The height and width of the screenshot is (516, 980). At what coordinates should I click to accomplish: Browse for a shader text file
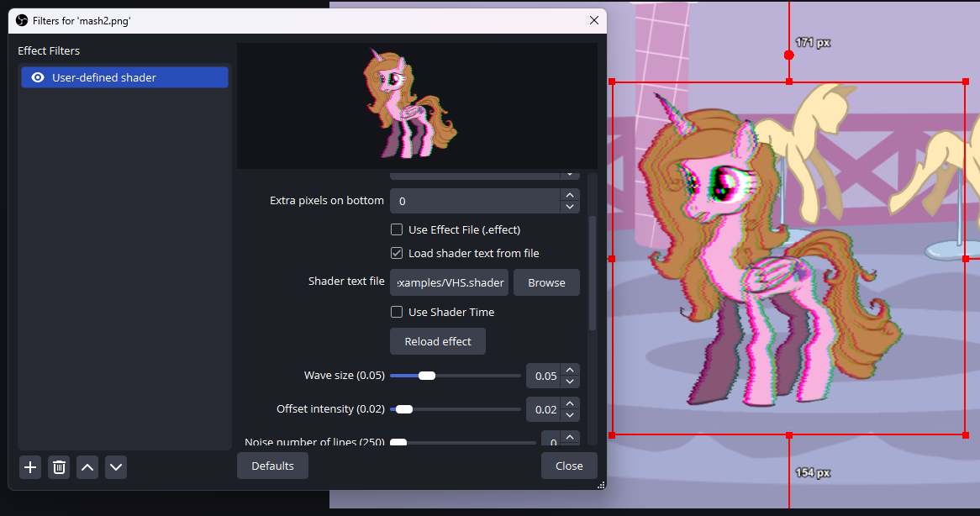(x=546, y=282)
